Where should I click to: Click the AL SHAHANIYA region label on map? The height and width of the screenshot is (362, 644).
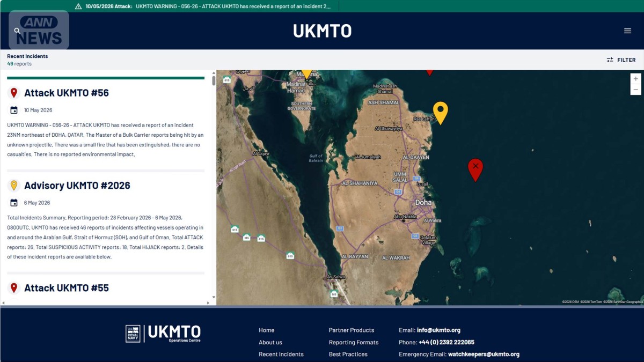tap(360, 183)
